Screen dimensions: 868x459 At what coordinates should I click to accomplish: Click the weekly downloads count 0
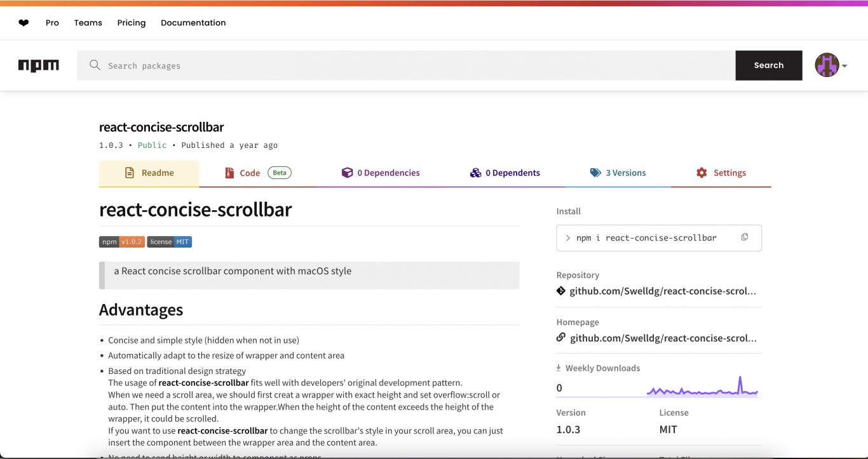pos(559,388)
